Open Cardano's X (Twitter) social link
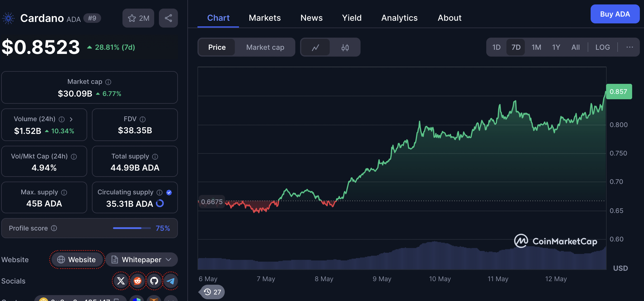The width and height of the screenshot is (644, 301). pyautogui.click(x=121, y=281)
